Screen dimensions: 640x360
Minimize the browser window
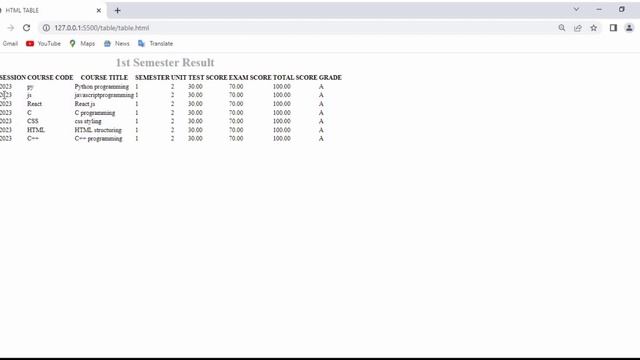click(599, 9)
